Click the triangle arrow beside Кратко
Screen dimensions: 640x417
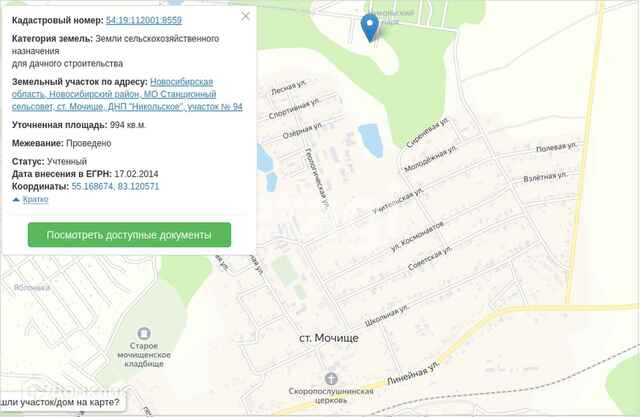pos(16,200)
